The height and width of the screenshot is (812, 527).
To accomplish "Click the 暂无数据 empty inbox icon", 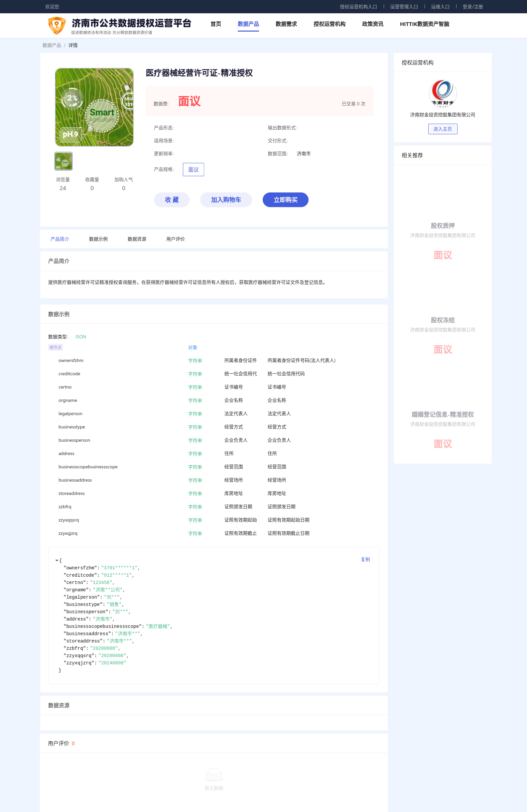I will click(x=214, y=774).
